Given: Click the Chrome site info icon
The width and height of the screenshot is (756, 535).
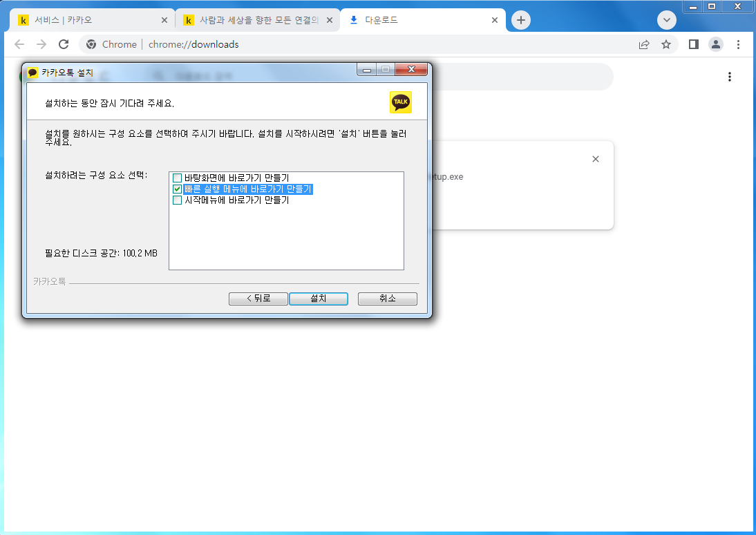Looking at the screenshot, I should 91,44.
